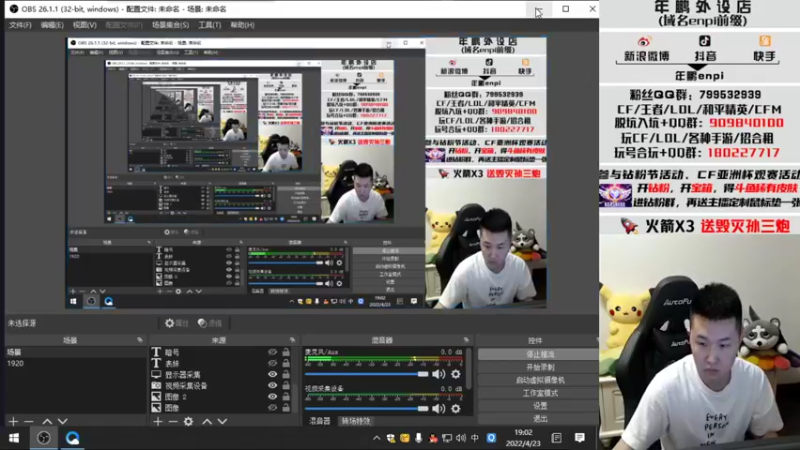This screenshot has width=800, height=450.
Task: Open the blue Q tray icon
Action: [491, 438]
